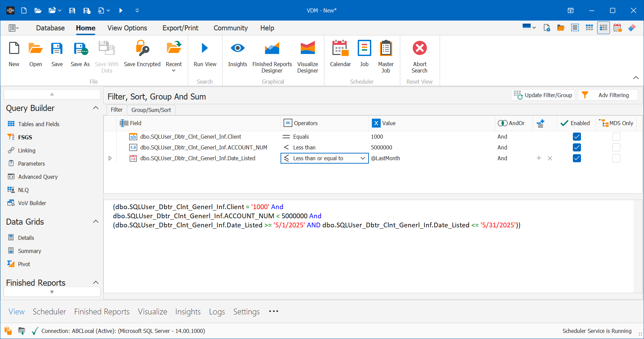Open the Help menu
Viewport: 644px width, 339px height.
click(x=267, y=28)
